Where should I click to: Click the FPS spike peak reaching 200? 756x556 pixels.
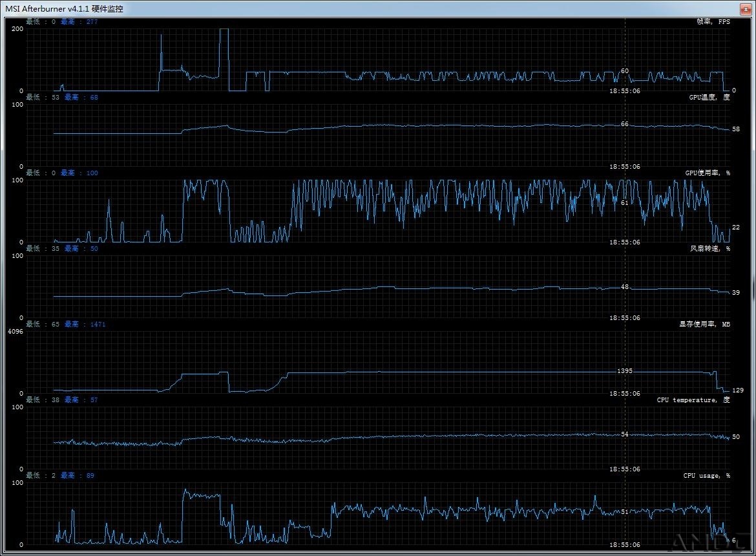coord(224,29)
